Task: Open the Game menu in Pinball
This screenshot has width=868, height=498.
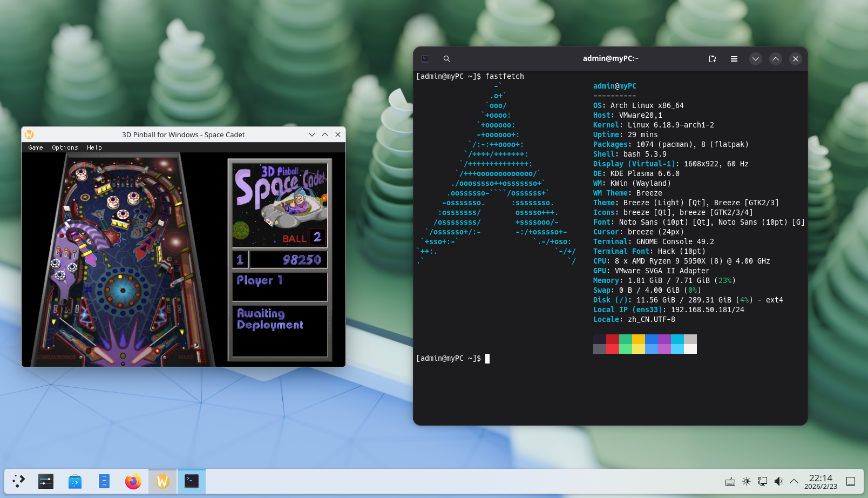Action: click(36, 147)
